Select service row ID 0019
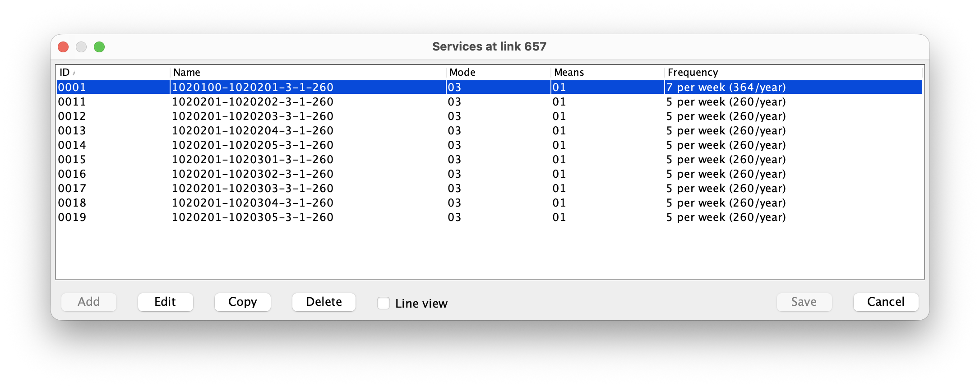Viewport: 980px width, 387px height. 490,217
